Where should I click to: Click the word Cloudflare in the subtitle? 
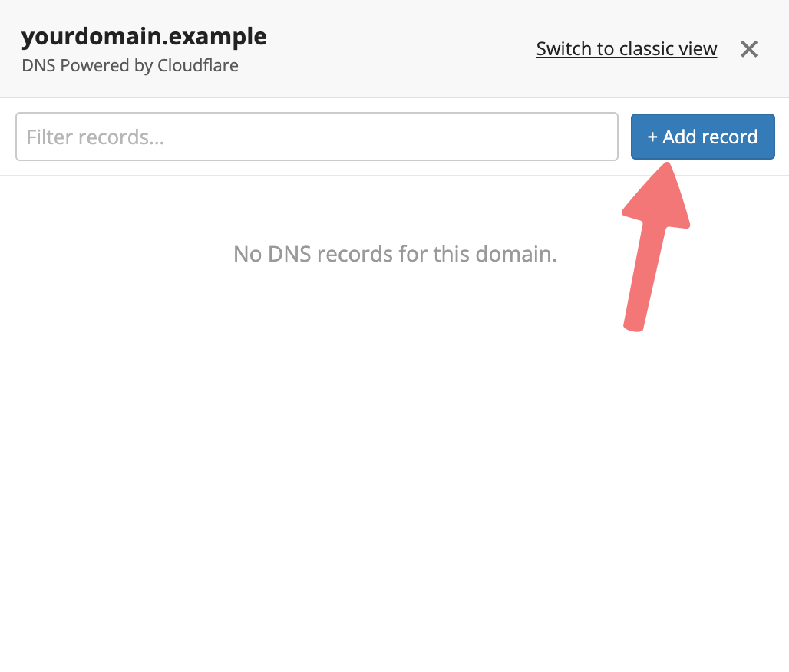click(198, 66)
